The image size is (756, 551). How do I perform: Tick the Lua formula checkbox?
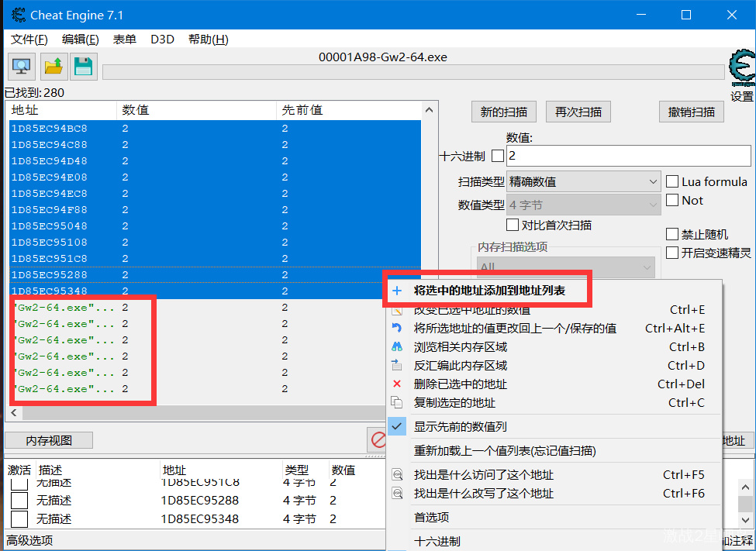[x=672, y=182]
